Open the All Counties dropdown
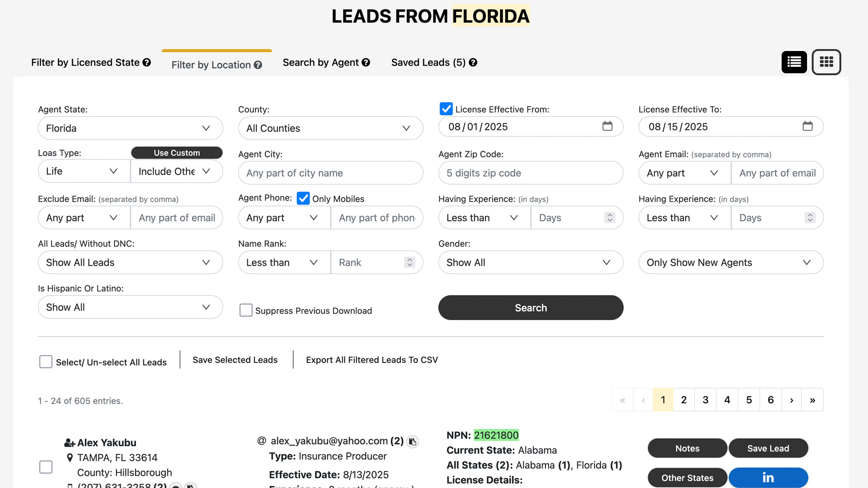868x488 pixels. (x=330, y=128)
